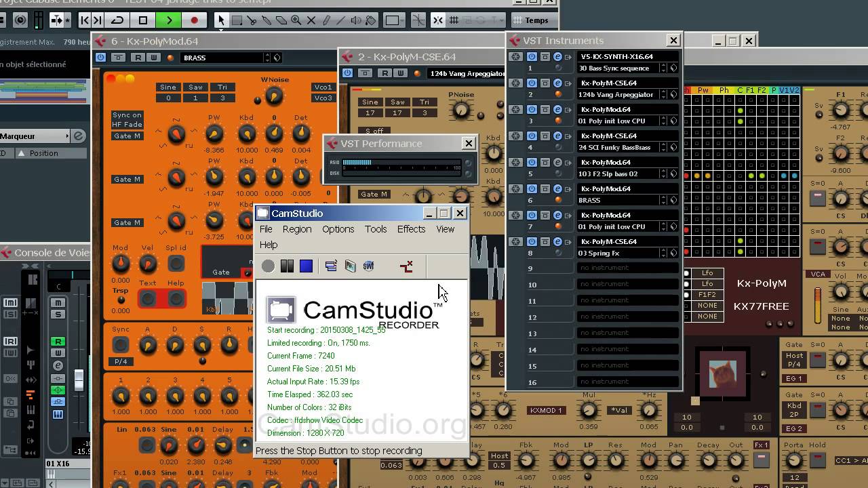Open the CamStudio Effects menu
This screenshot has width=868, height=488.
coord(411,229)
